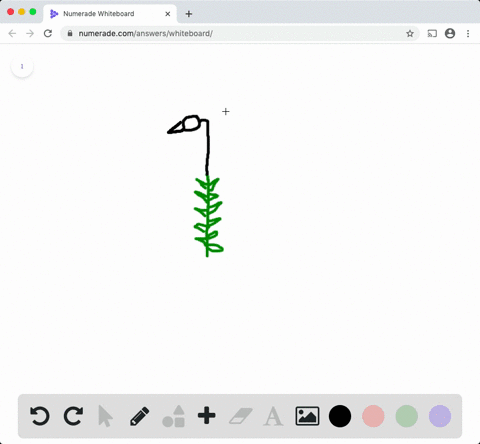Pick the pink color swatch
This screenshot has width=480, height=444.
(373, 416)
